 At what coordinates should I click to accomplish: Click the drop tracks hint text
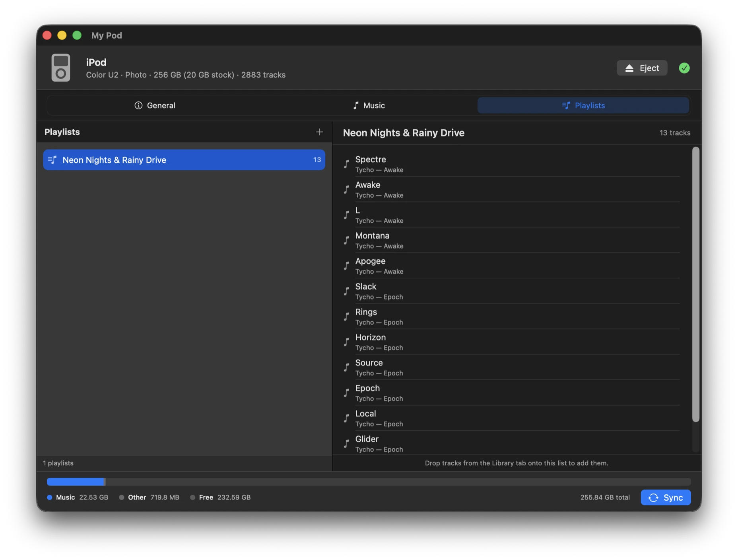517,463
